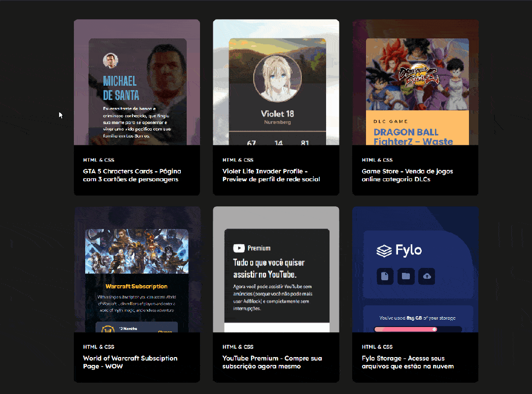Screen dimensions: 532x394
Task: Click the 'Tudo o que você quiser' headline
Action: click(269, 268)
